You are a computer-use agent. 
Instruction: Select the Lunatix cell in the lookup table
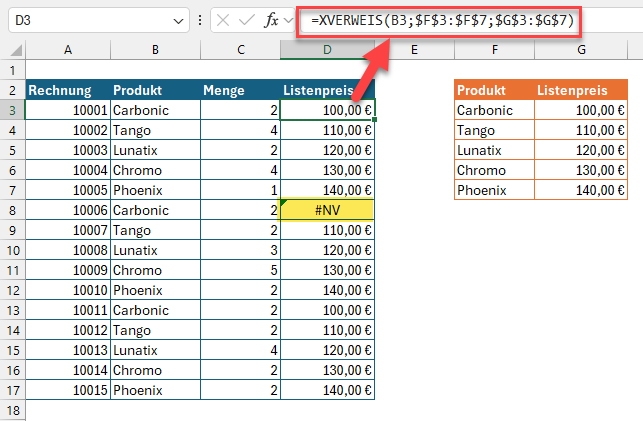click(x=494, y=150)
